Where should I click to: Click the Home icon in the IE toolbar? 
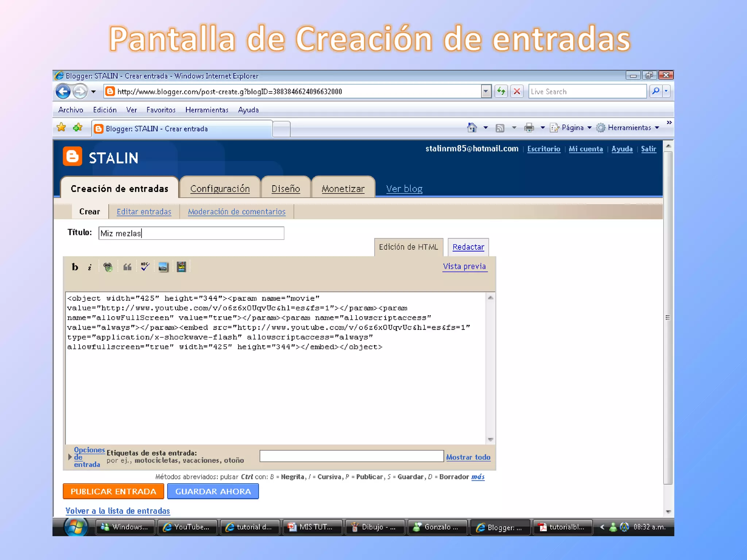point(472,128)
